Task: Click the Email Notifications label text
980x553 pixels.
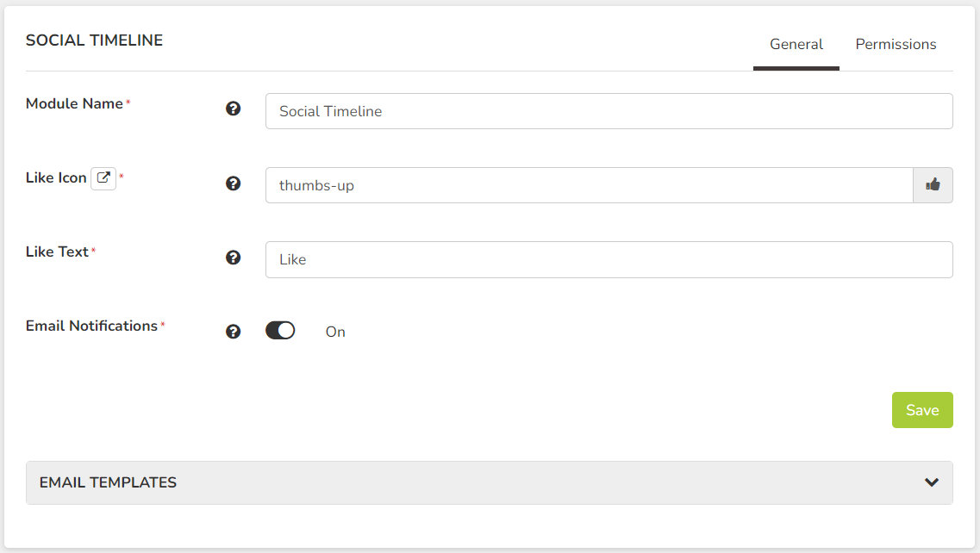Action: [x=91, y=326]
